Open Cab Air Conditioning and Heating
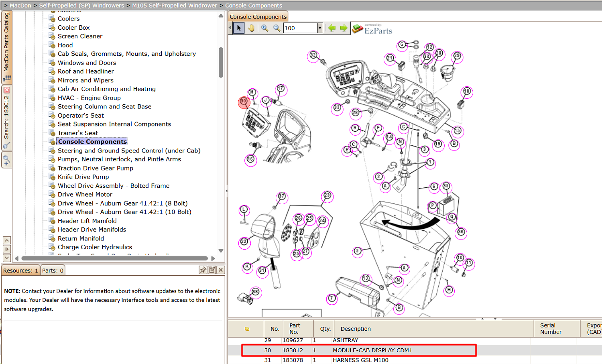 [x=107, y=89]
